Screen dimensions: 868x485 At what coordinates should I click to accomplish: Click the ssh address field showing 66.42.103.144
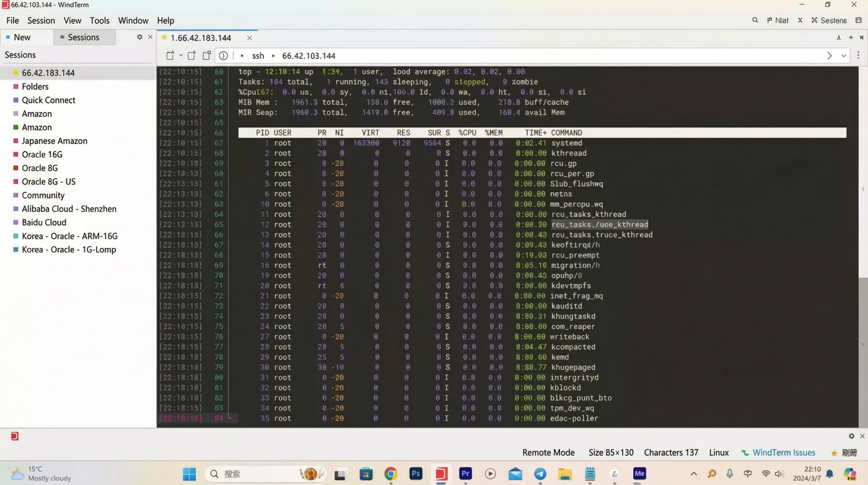point(308,56)
